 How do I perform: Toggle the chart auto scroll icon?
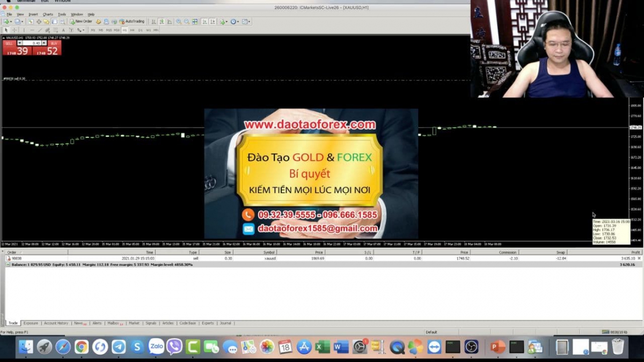click(x=204, y=21)
